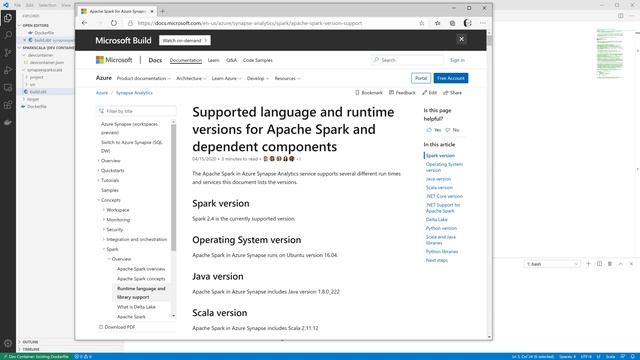The width and height of the screenshot is (640, 360).
Task: Expand Quickstarts in docs table of contents
Action: [98, 171]
